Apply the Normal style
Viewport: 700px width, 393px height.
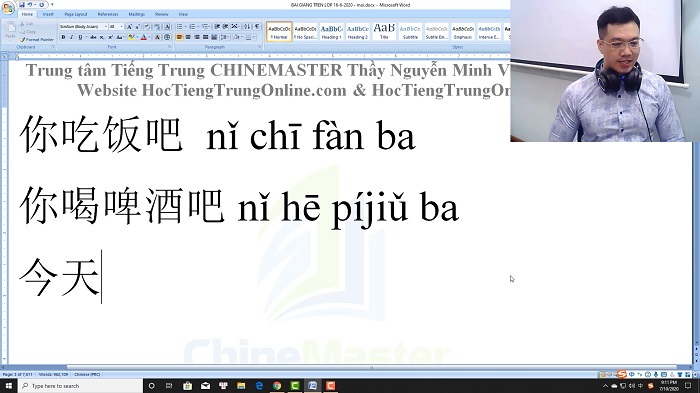(x=279, y=32)
